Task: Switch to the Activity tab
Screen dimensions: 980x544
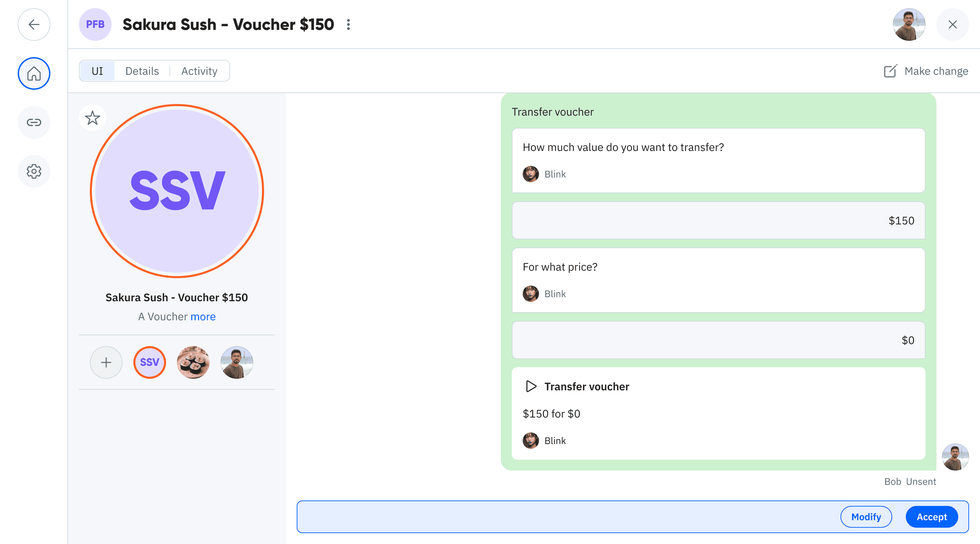Action: pyautogui.click(x=199, y=71)
